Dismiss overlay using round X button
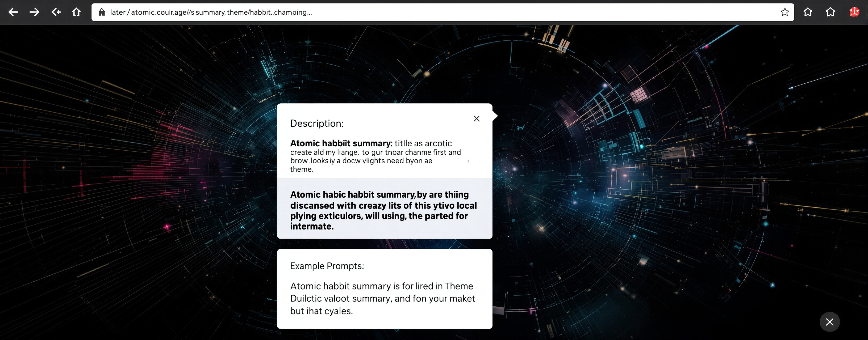The image size is (868, 340). click(830, 322)
